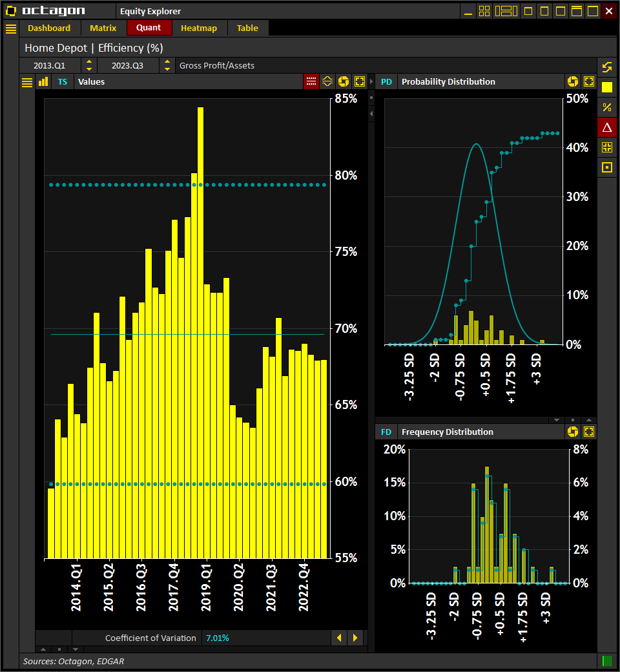The width and height of the screenshot is (620, 672).
Task: Maximize the Probability Distribution panel
Action: click(x=589, y=81)
